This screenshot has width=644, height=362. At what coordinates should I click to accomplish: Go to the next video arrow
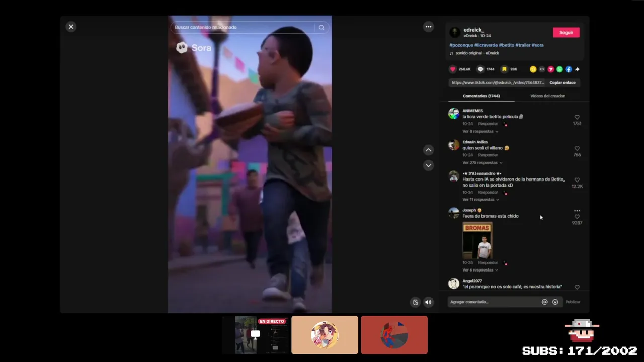pyautogui.click(x=428, y=165)
